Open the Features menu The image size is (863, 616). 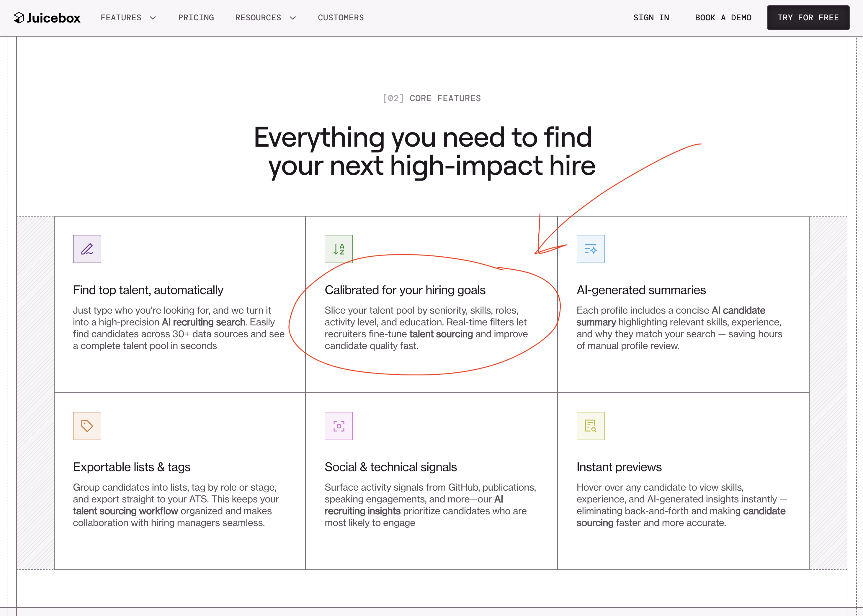click(x=121, y=18)
